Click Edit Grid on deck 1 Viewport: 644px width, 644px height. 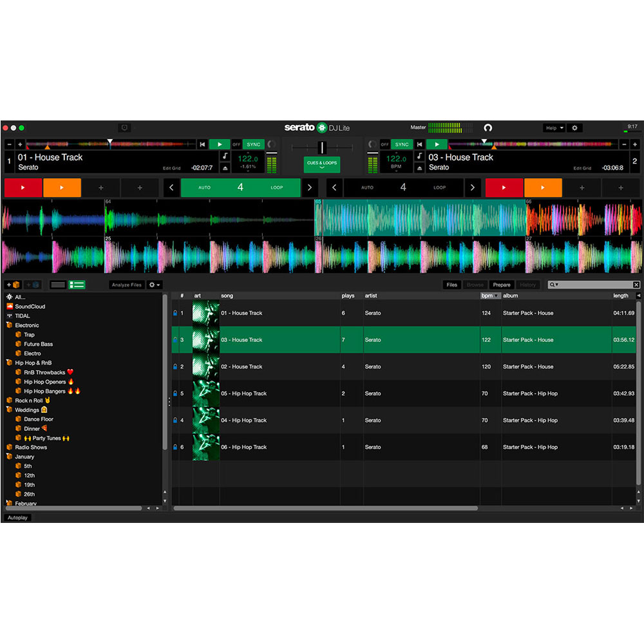(172, 168)
